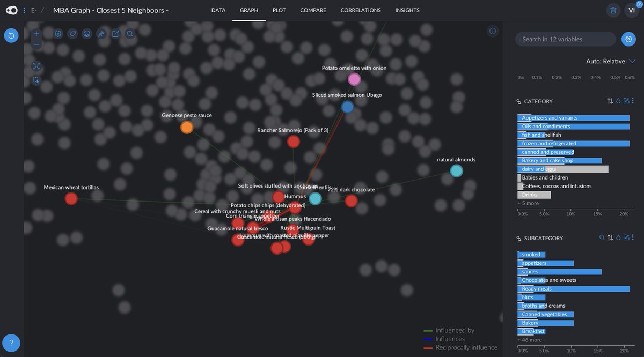This screenshot has height=357, width=644.
Task: Click the app logo icon
Action: point(11,10)
